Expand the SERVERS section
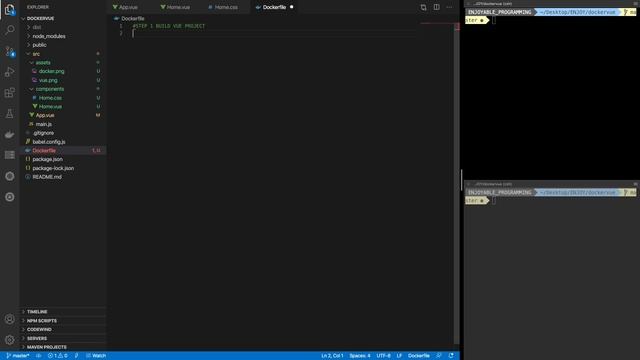Screen dimensions: 640x360 [x=37, y=338]
